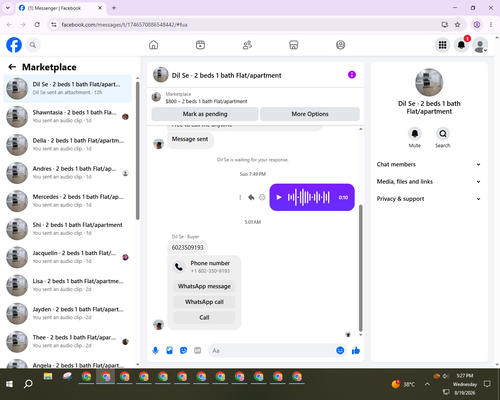The image size is (500, 400).
Task: Reload the page
Action: [x=37, y=25]
